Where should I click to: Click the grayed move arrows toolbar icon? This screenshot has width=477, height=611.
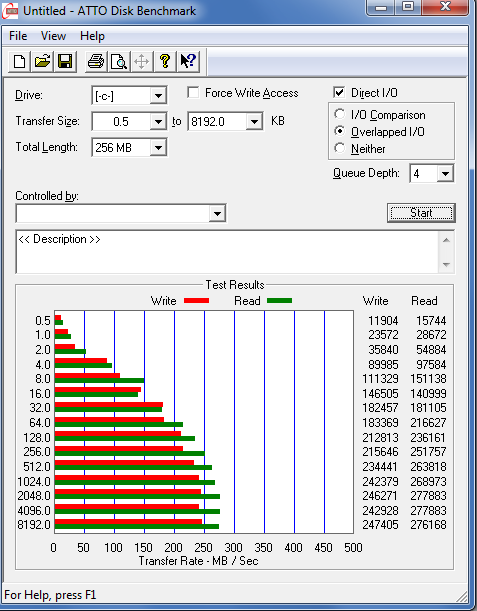(141, 62)
